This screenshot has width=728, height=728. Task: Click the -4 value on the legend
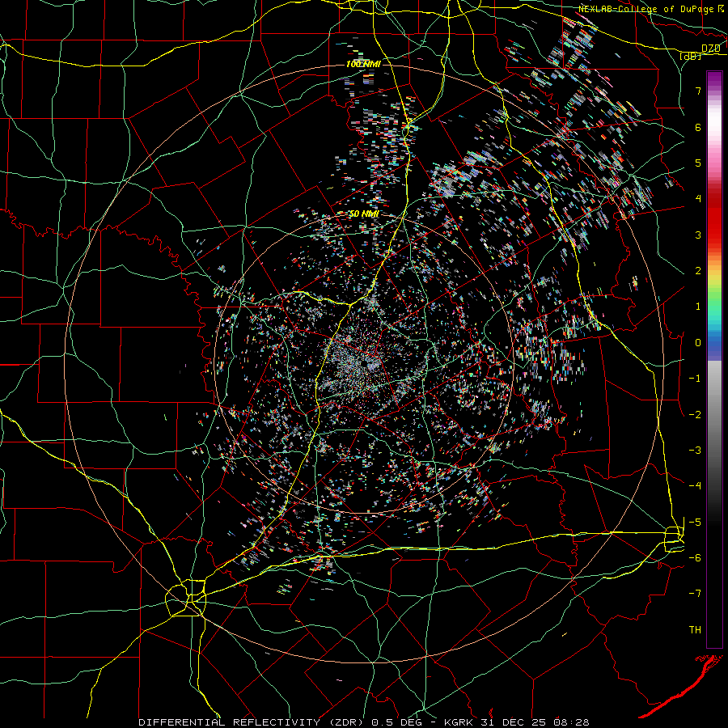[695, 486]
